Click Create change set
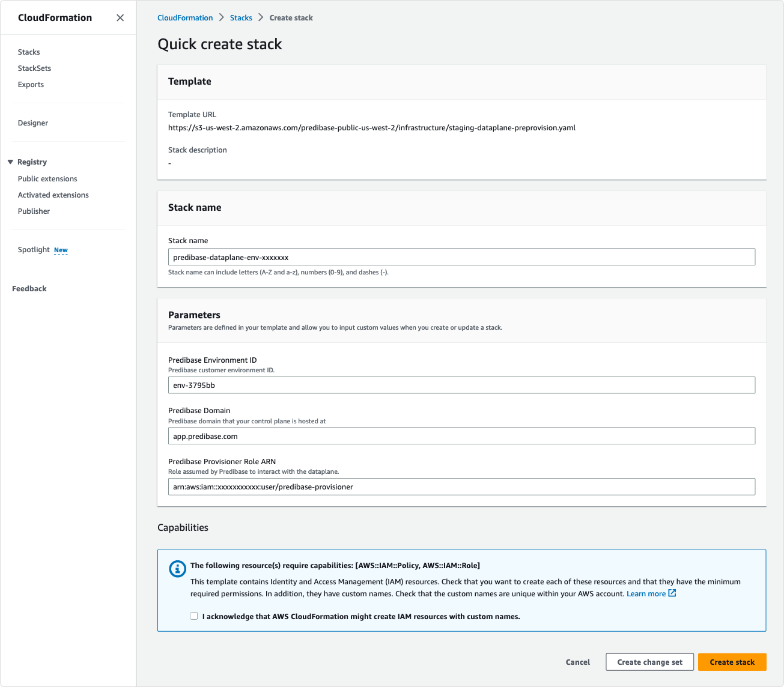Image resolution: width=784 pixels, height=687 pixels. tap(649, 662)
